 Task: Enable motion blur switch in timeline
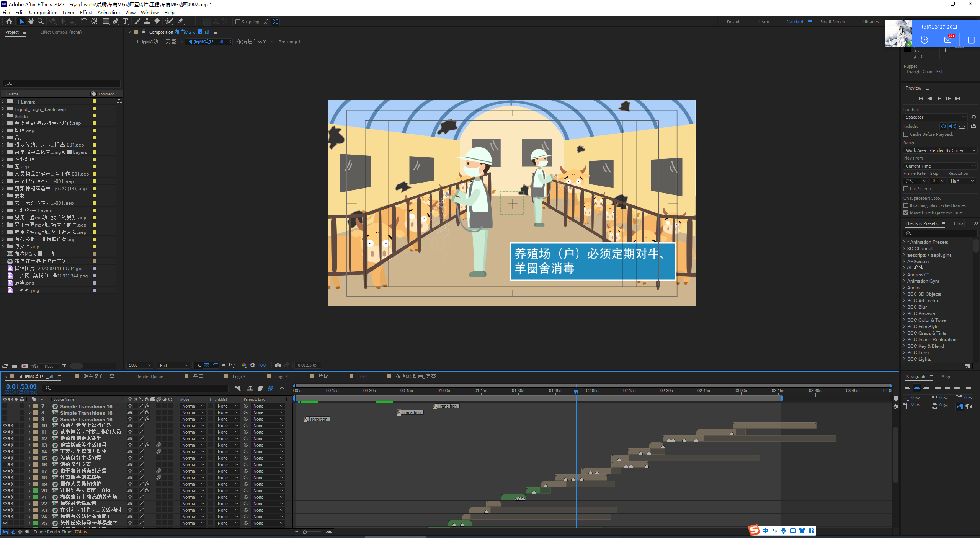(x=270, y=388)
